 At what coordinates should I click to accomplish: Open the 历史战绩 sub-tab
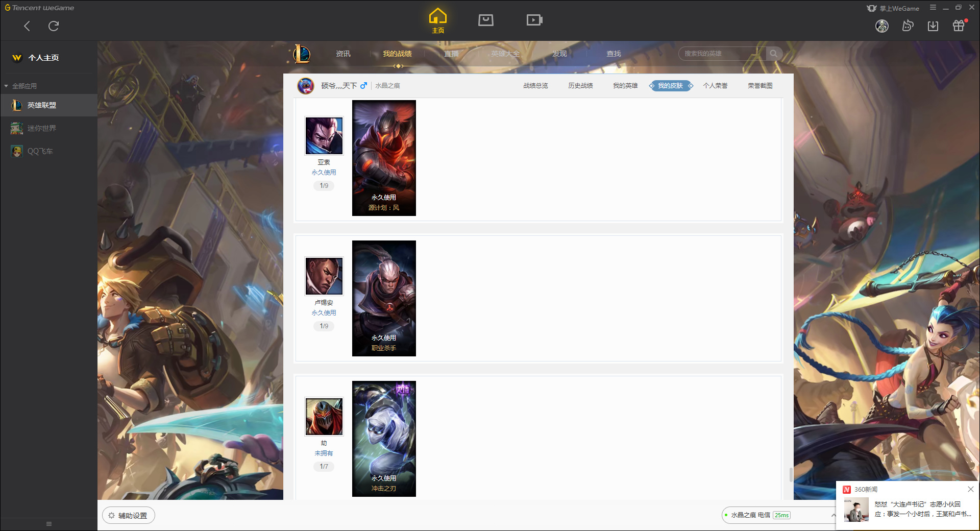[x=580, y=86]
